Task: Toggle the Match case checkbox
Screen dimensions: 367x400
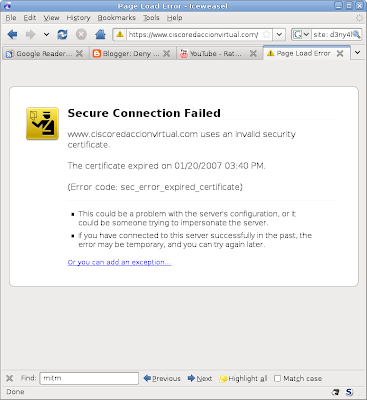Action: point(277,378)
